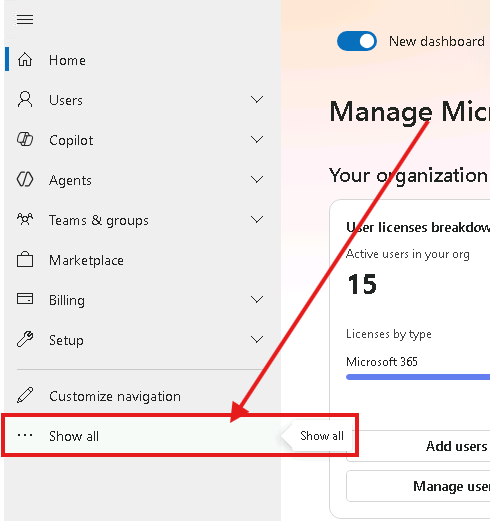Image resolution: width=490 pixels, height=521 pixels.
Task: Expand the Setup chevron
Action: click(x=257, y=339)
